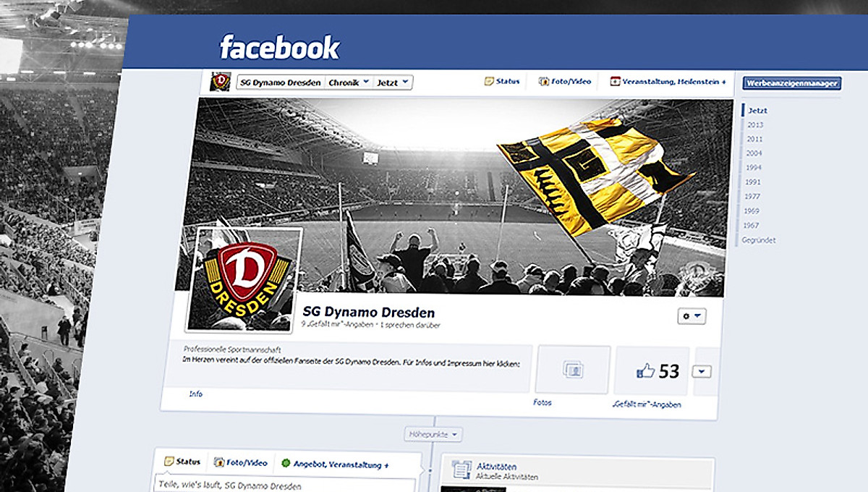Image resolution: width=868 pixels, height=492 pixels.
Task: Jump to 2011 in the timeline
Action: [754, 139]
